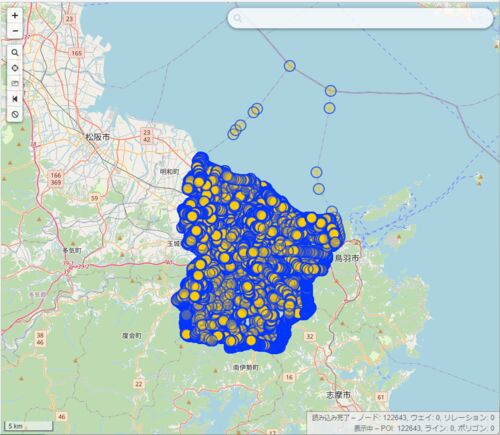Click the 松阪市 city label
Screen dimensions: 500x435
pyautogui.click(x=97, y=137)
